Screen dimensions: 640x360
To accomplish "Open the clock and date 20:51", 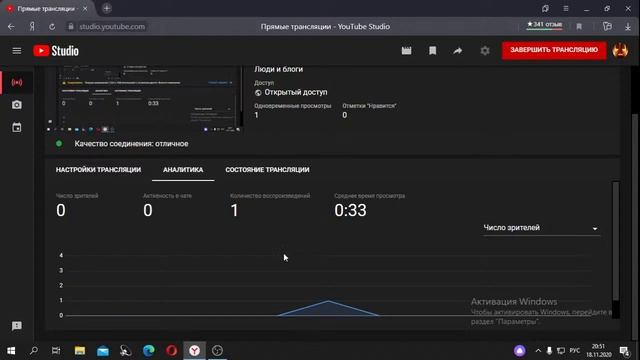I will (x=598, y=350).
